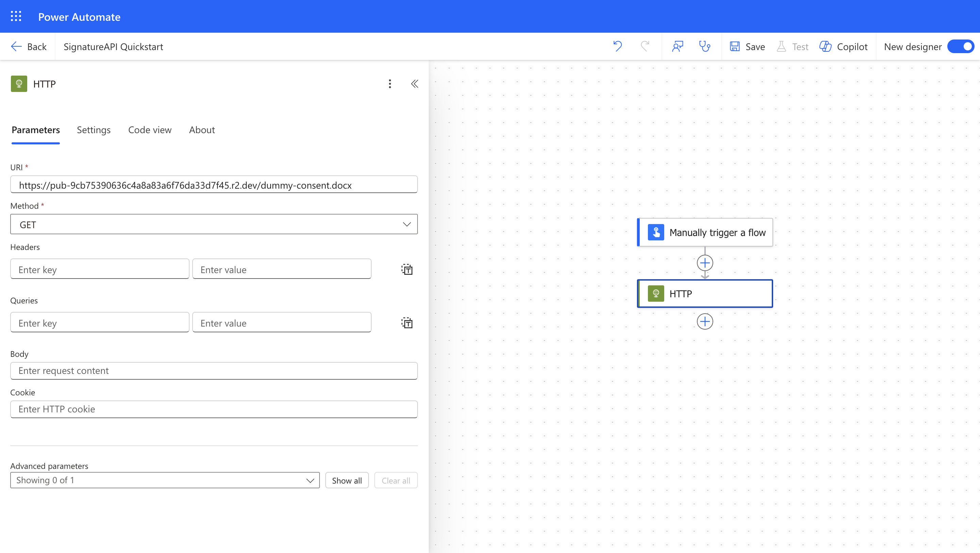Open the app launcher waffle icon
Image resolution: width=980 pixels, height=553 pixels.
click(16, 16)
